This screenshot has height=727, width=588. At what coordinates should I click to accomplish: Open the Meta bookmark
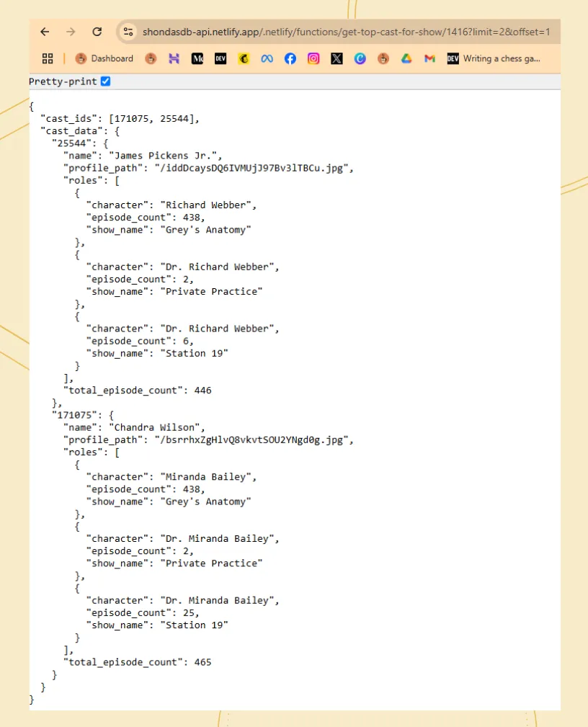click(267, 59)
